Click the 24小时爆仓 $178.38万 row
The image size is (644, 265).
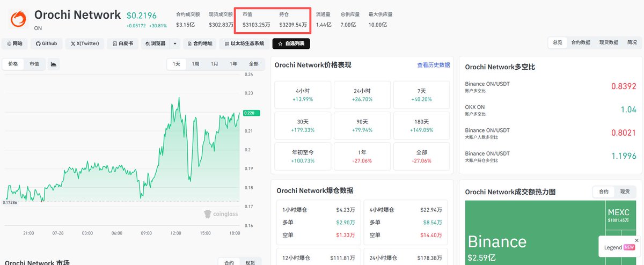[x=406, y=257]
